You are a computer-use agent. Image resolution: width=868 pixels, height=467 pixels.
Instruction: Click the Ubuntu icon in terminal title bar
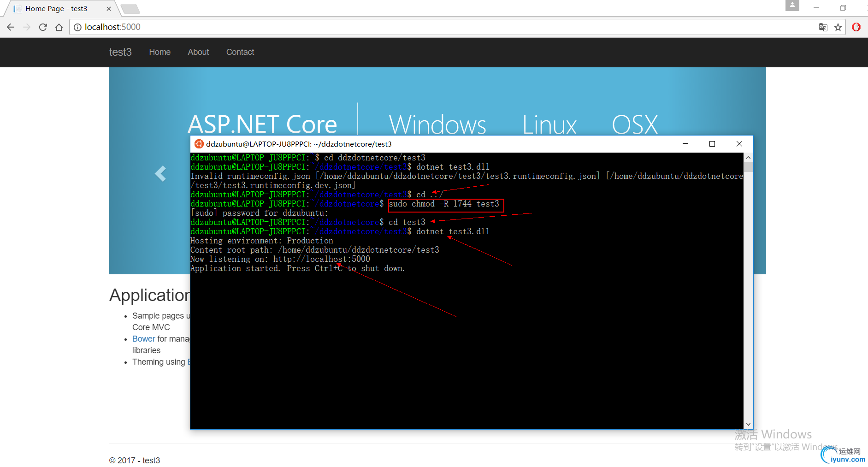coord(199,144)
